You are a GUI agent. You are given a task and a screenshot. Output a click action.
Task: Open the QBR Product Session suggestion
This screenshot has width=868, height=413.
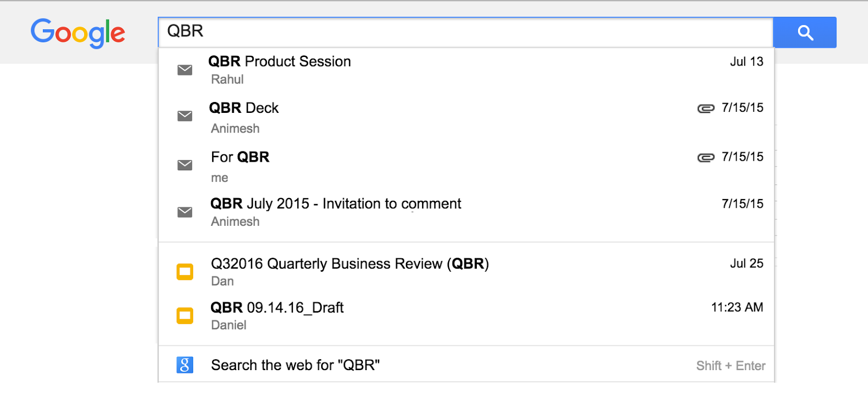point(466,71)
